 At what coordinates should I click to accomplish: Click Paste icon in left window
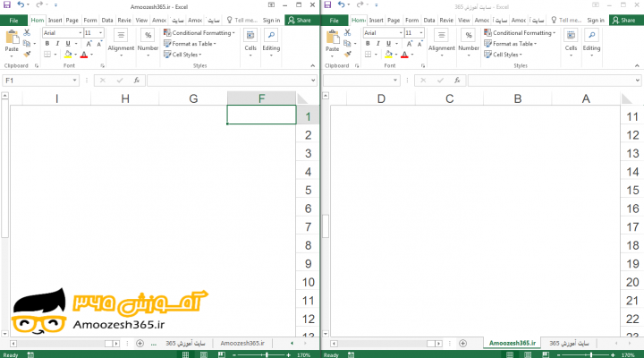coord(12,38)
